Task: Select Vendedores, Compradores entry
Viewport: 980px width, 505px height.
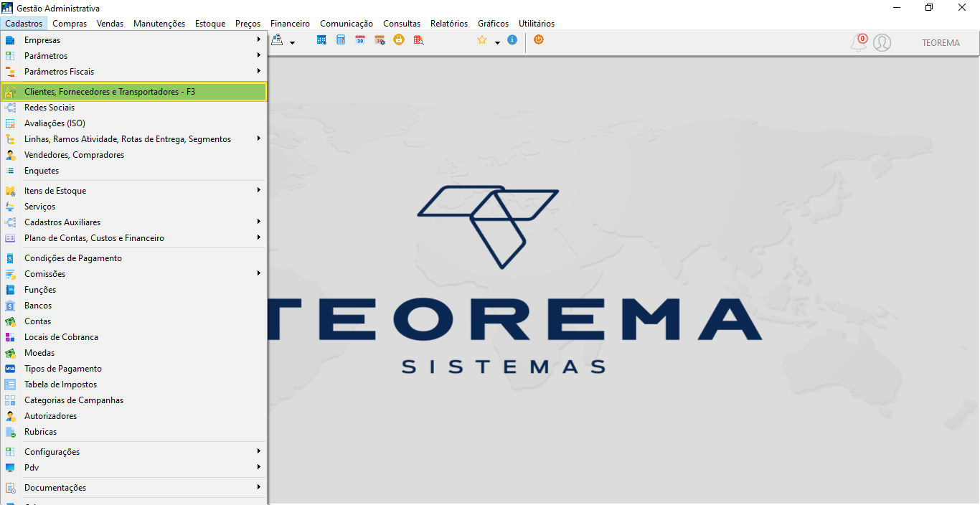Action: 134,155
